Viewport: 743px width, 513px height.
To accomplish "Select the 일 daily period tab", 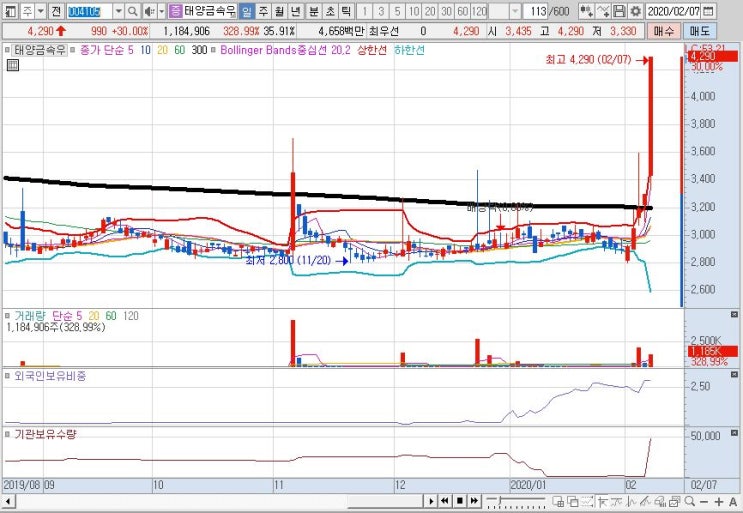I will coord(247,11).
